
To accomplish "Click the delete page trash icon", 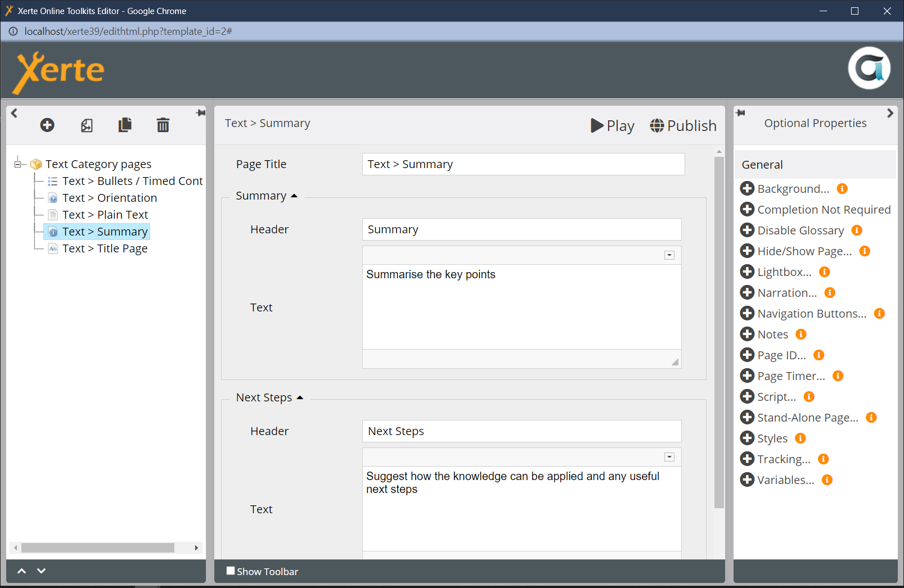I will pos(163,125).
